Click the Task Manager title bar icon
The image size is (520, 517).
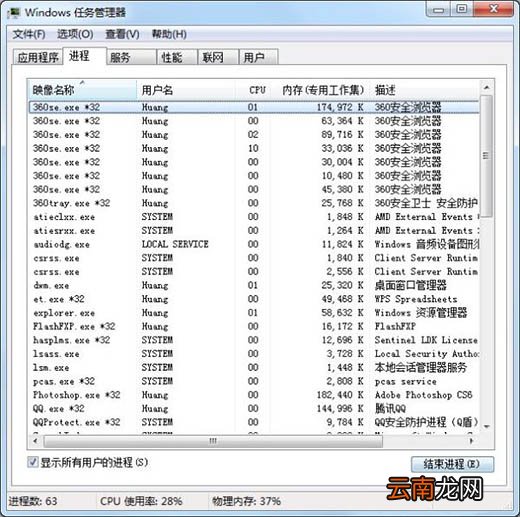click(14, 12)
